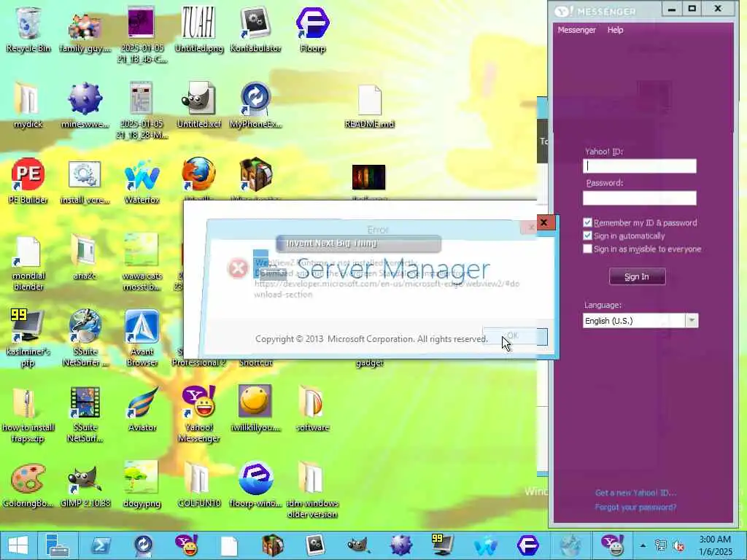Click OK in the Error dialog
Viewport: 747px width, 560px height.
click(515, 336)
